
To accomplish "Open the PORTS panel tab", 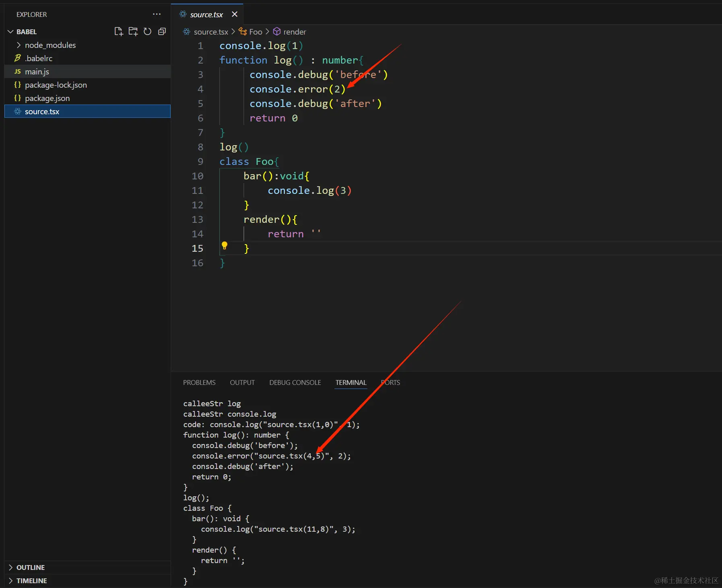I will [x=390, y=382].
